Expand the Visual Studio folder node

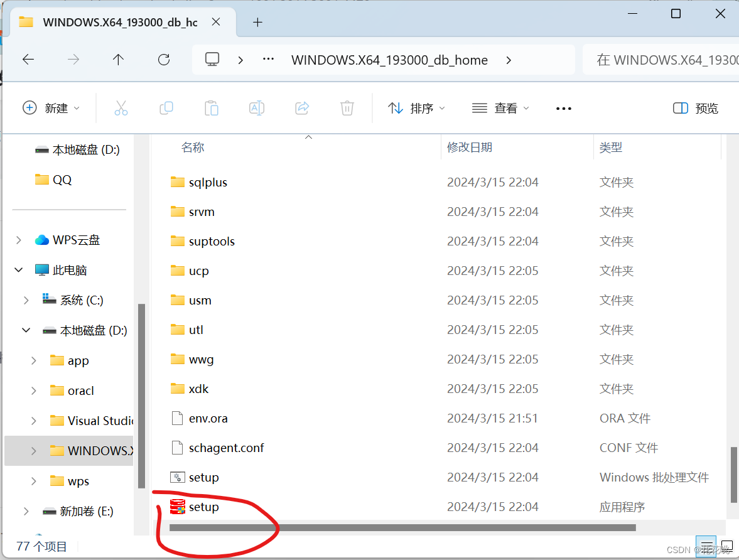tap(34, 421)
